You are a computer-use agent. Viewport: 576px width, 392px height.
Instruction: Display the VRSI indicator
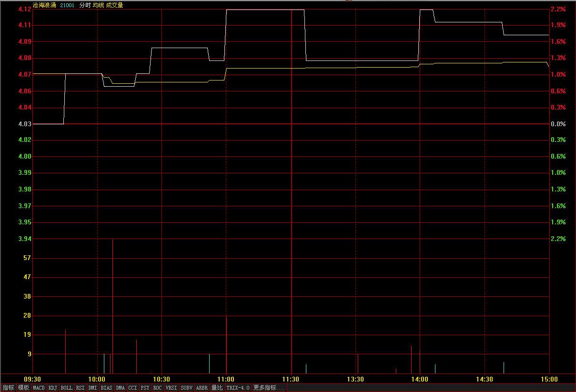pos(172,388)
